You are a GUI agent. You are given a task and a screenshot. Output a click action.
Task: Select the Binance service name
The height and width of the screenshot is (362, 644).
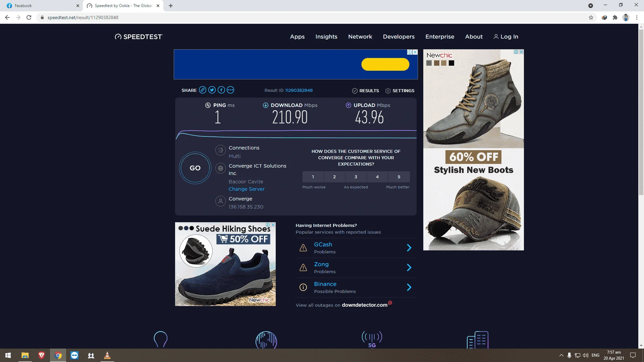(325, 284)
